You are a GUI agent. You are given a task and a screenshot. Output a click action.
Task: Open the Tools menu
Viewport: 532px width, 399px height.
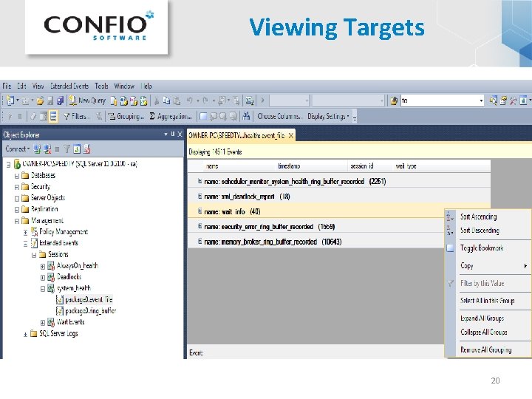click(101, 86)
